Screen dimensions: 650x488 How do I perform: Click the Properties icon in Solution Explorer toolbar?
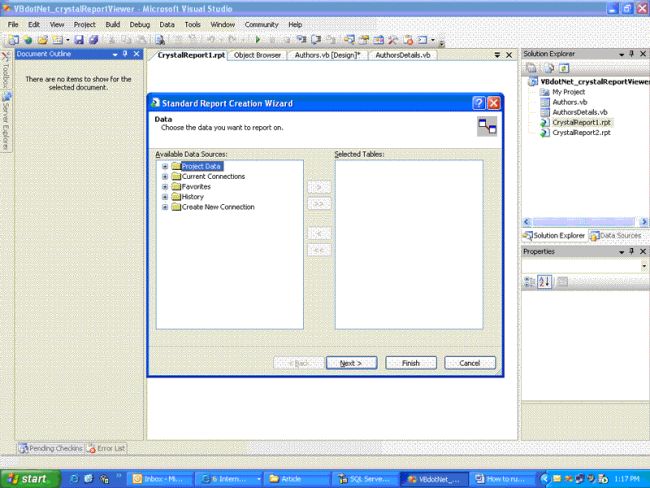(531, 68)
